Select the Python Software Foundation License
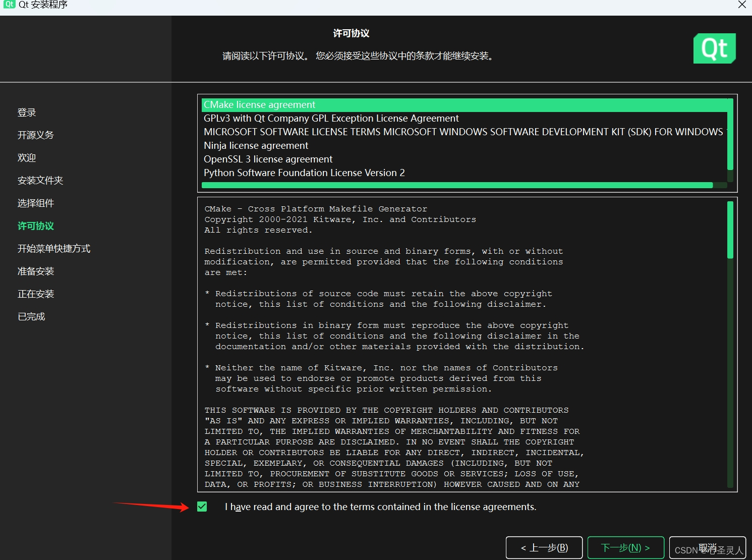The height and width of the screenshot is (560, 752). click(x=304, y=173)
